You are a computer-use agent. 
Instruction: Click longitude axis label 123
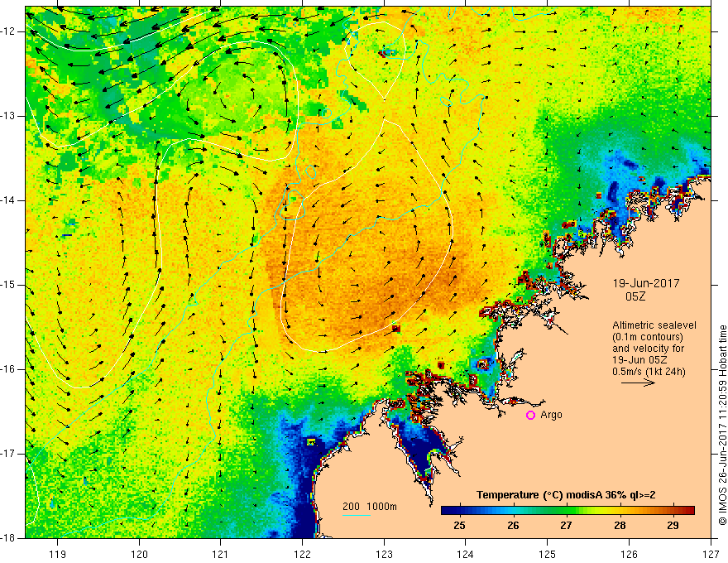click(x=384, y=554)
